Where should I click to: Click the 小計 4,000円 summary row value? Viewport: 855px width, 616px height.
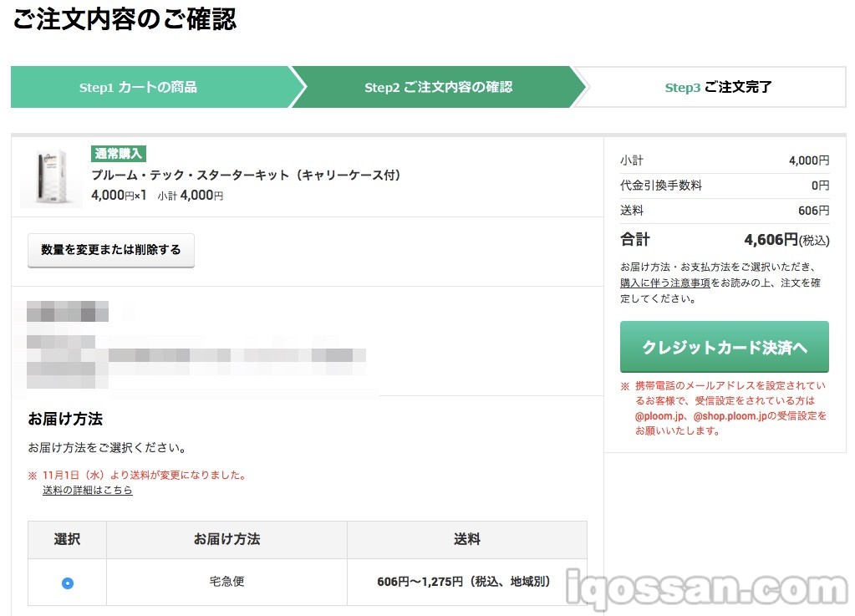point(809,160)
